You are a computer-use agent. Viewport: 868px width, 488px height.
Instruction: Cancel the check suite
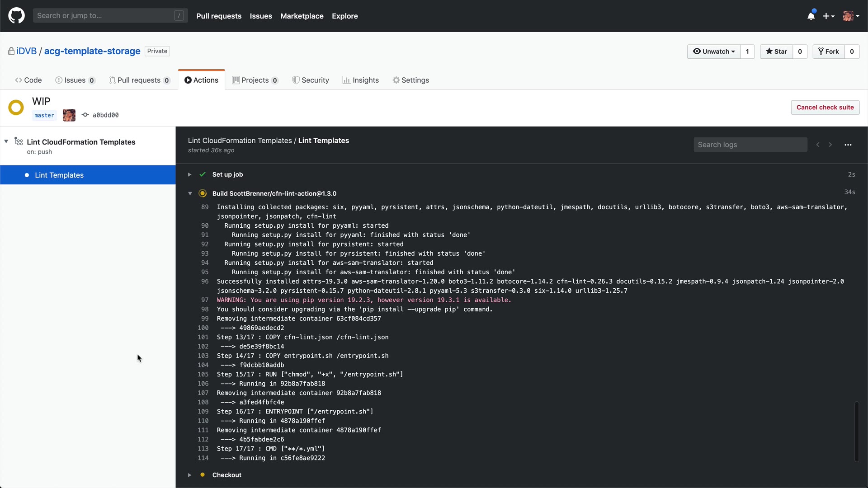(825, 107)
